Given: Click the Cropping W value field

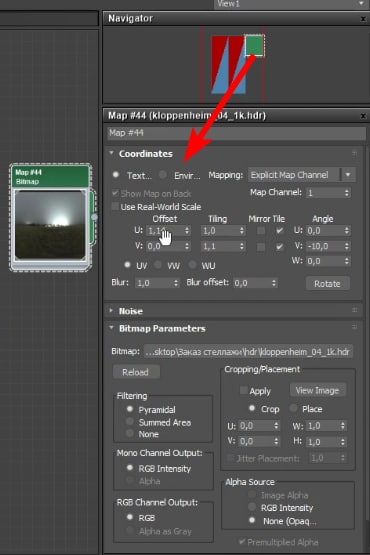Looking at the screenshot, I should click(x=323, y=426).
